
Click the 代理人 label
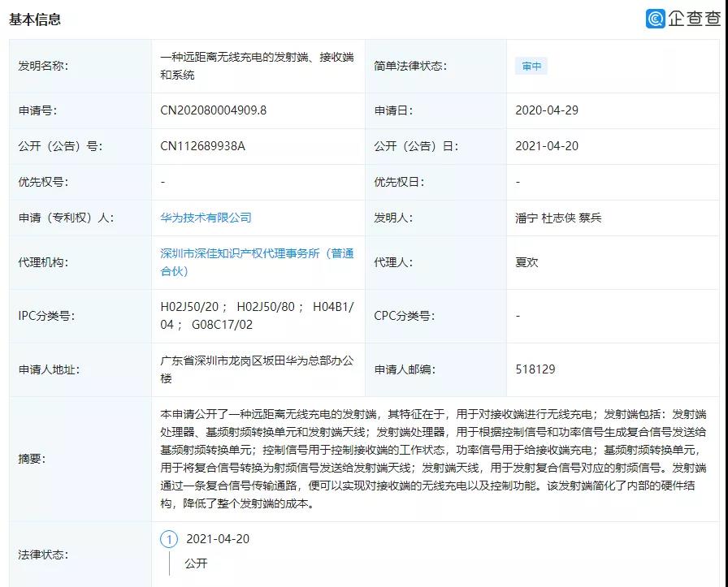pos(393,262)
